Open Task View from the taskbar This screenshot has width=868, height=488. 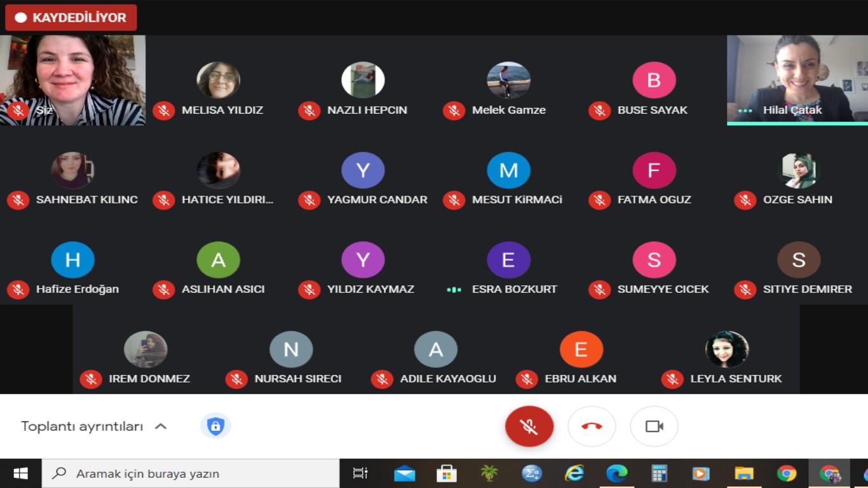click(x=360, y=473)
